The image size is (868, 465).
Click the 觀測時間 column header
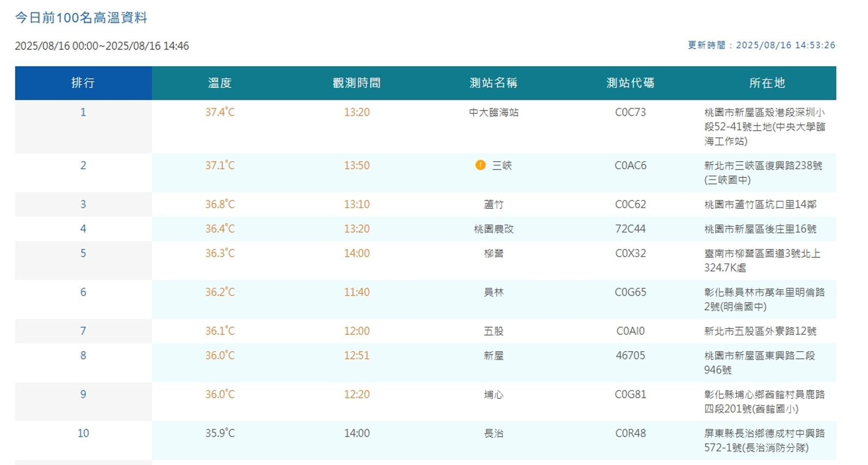(x=356, y=83)
